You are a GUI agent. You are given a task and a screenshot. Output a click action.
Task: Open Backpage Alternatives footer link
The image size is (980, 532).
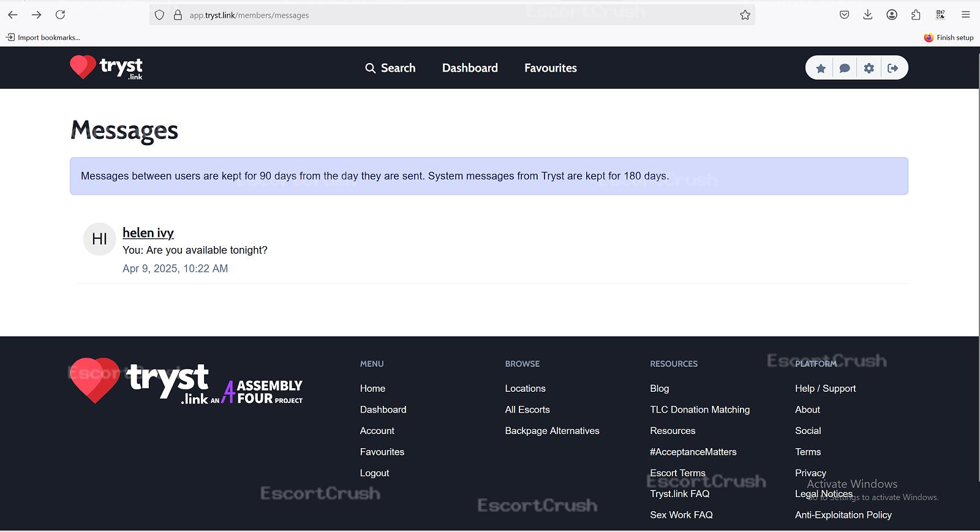coord(552,431)
